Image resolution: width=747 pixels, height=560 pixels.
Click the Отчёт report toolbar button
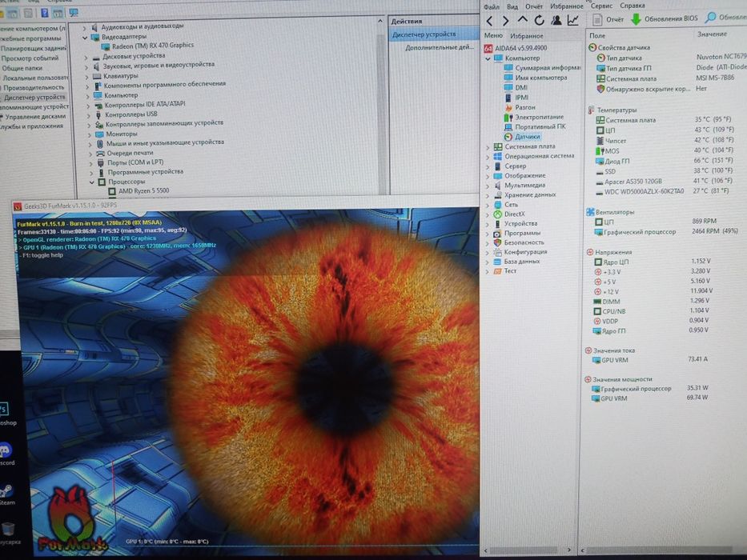608,19
